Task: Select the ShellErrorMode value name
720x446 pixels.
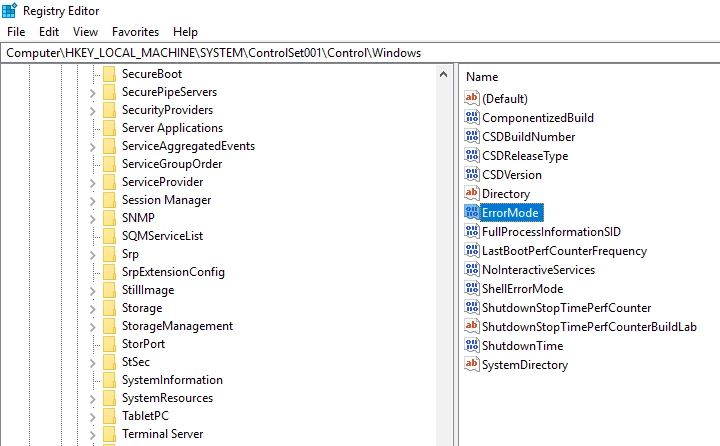Action: coord(523,289)
